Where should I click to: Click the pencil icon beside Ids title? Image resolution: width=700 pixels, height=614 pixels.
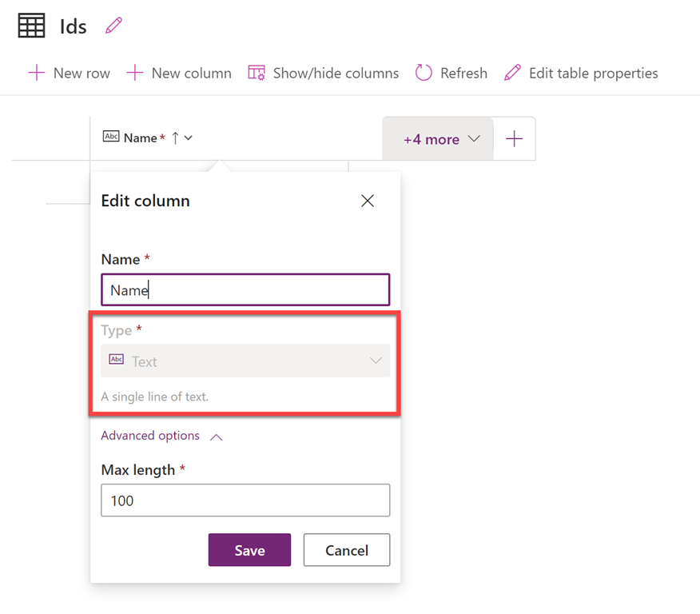(x=114, y=26)
